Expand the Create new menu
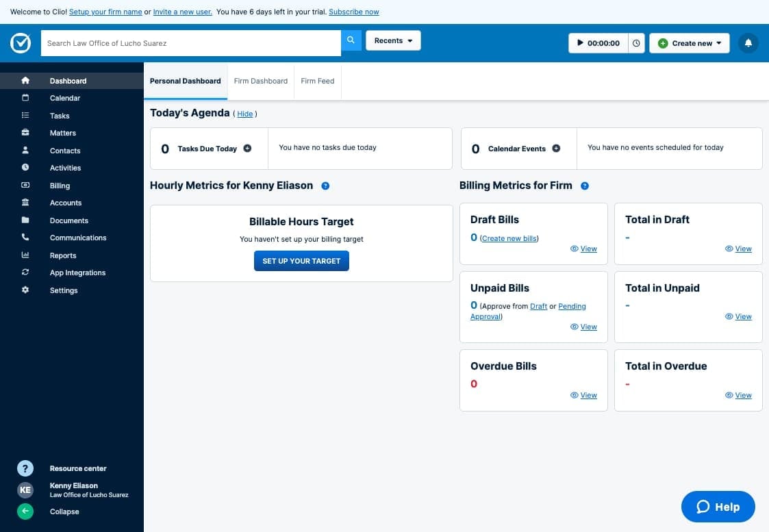 [688, 42]
